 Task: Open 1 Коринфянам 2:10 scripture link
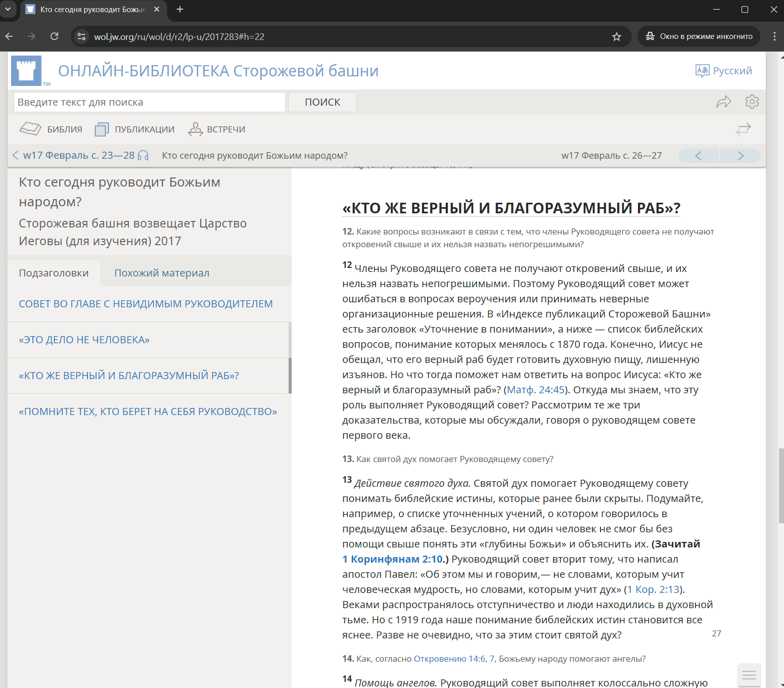(x=393, y=559)
